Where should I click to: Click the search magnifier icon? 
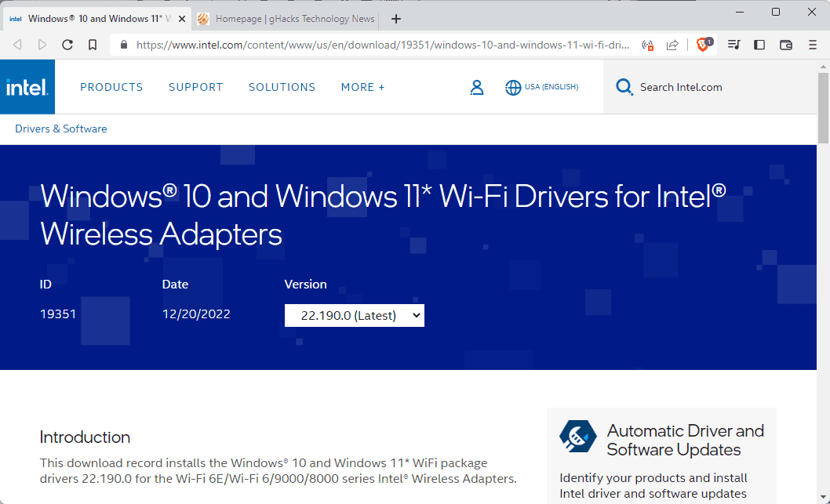[x=624, y=87]
